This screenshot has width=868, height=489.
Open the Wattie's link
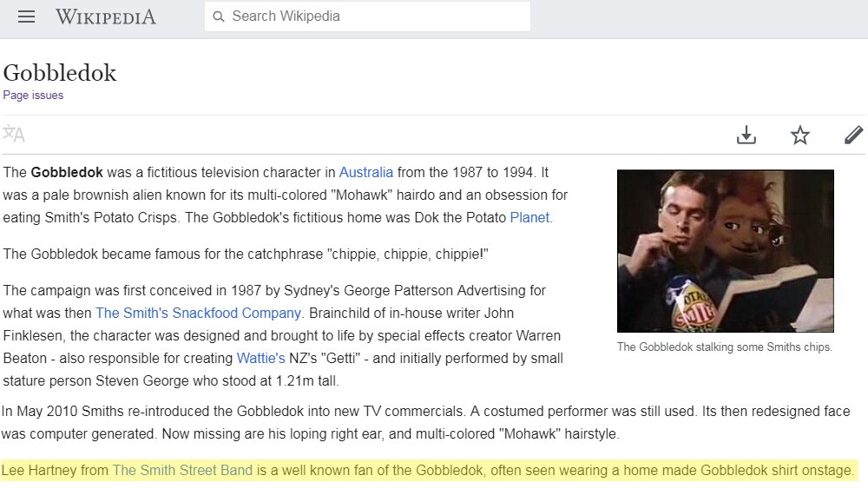[260, 358]
